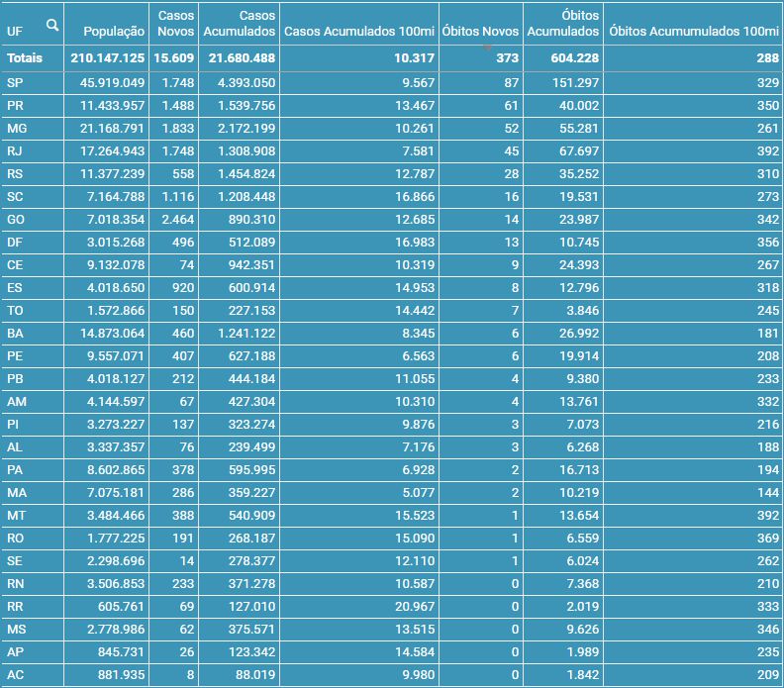The width and height of the screenshot is (784, 688).
Task: Select the GO state row label
Action: [16, 219]
